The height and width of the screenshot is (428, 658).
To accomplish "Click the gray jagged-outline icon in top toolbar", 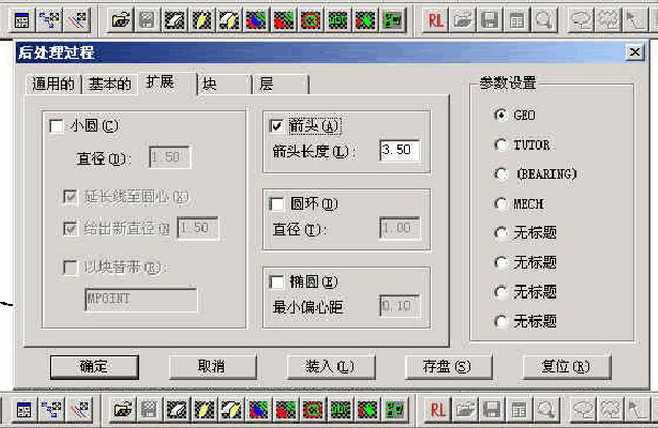I will click(608, 20).
